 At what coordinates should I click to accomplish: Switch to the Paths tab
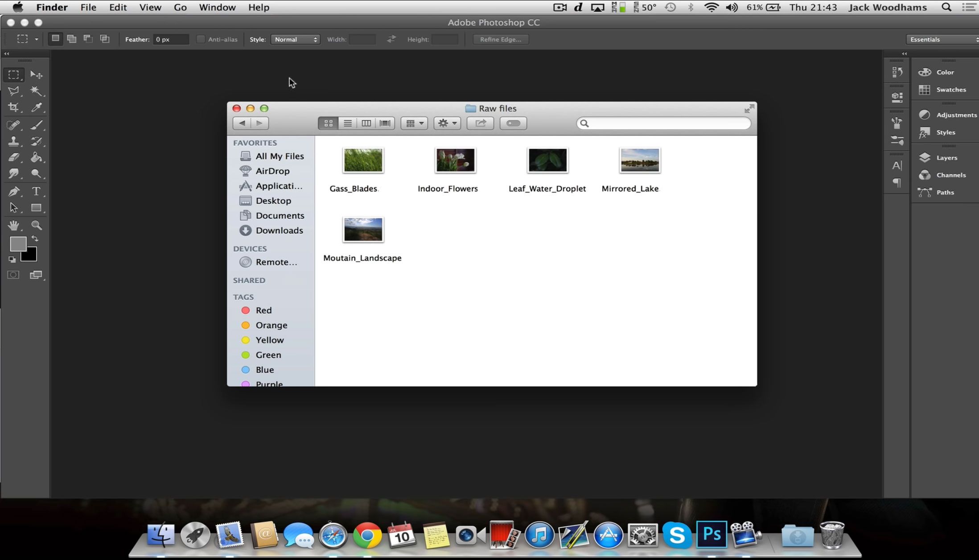[x=944, y=192]
